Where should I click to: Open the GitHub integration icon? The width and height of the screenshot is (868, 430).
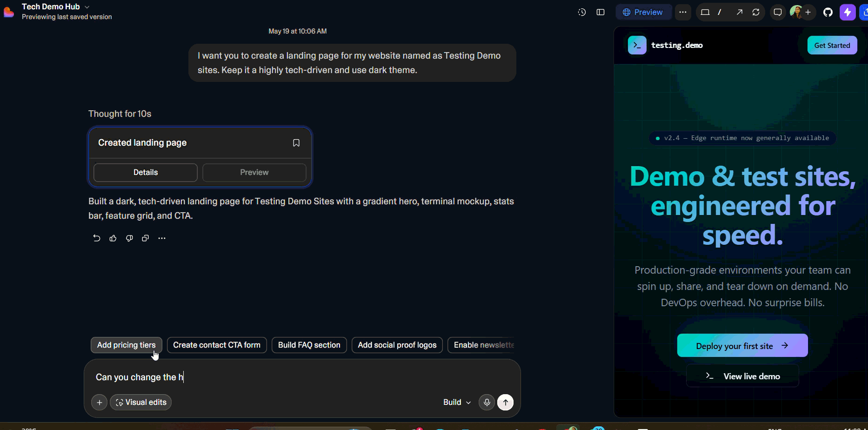point(828,12)
